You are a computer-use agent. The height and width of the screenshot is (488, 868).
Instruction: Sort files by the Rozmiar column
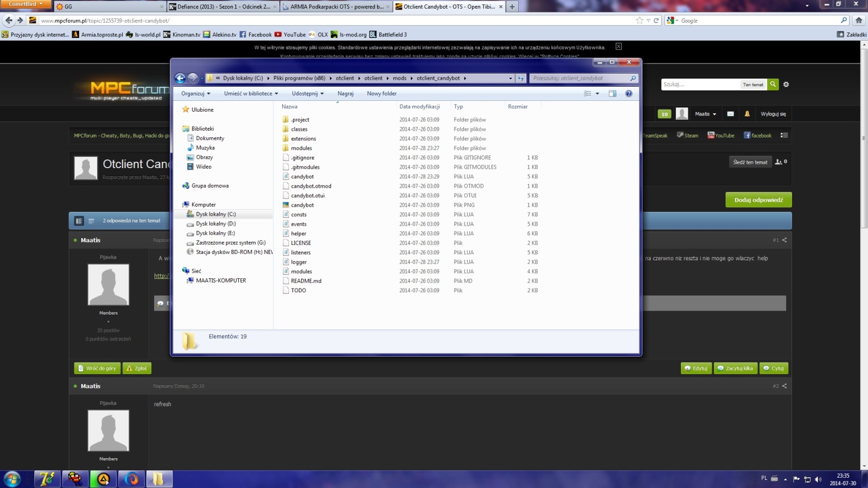coord(518,106)
